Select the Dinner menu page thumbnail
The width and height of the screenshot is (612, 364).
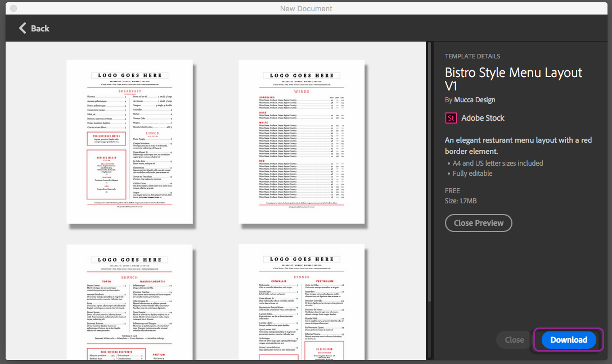pos(301,302)
